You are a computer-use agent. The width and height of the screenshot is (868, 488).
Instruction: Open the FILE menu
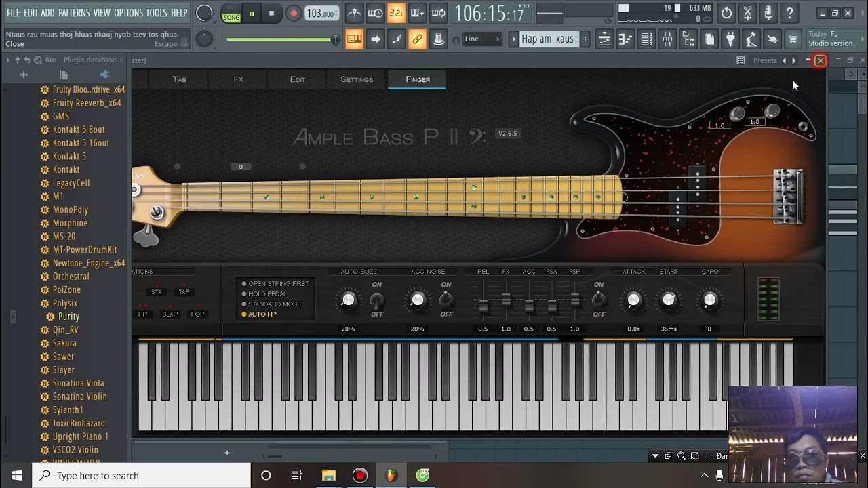13,13
